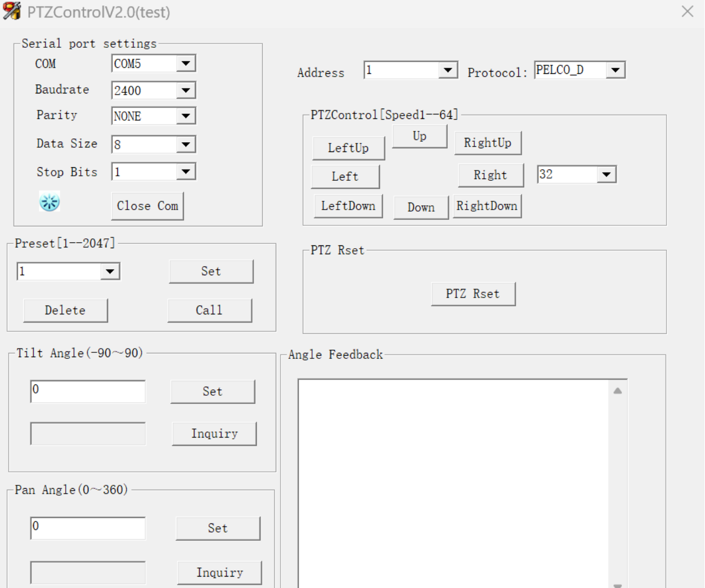Click the PTZ Rset button
705x588 pixels.
[473, 294]
